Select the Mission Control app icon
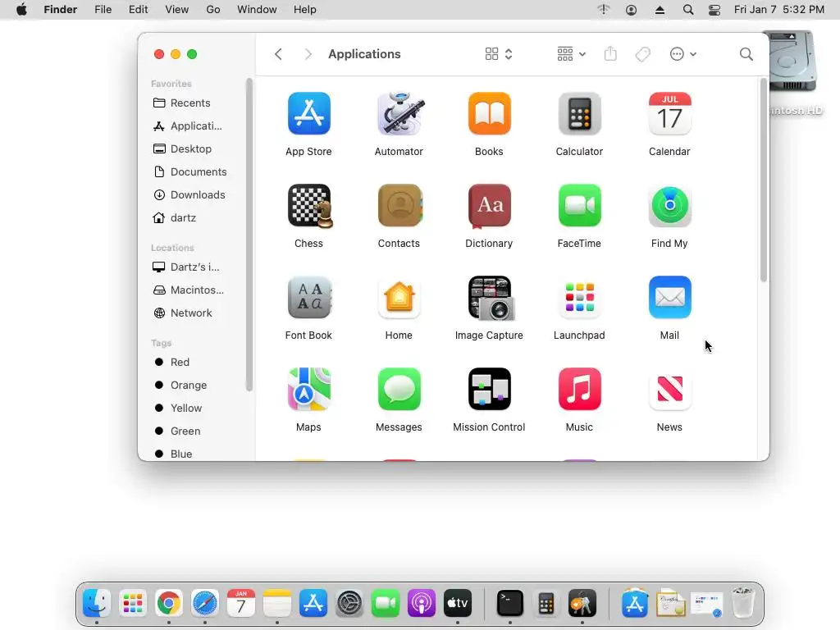The height and width of the screenshot is (630, 840). [x=489, y=390]
